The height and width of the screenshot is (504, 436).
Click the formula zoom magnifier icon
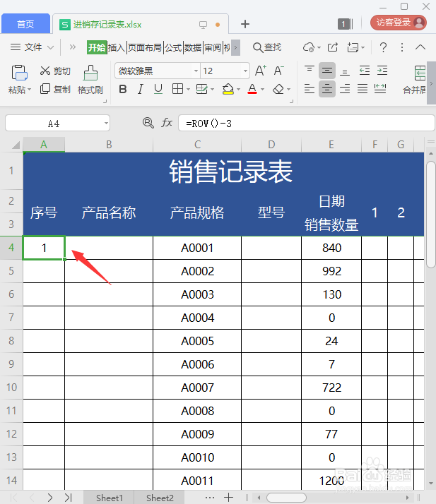[x=148, y=123]
